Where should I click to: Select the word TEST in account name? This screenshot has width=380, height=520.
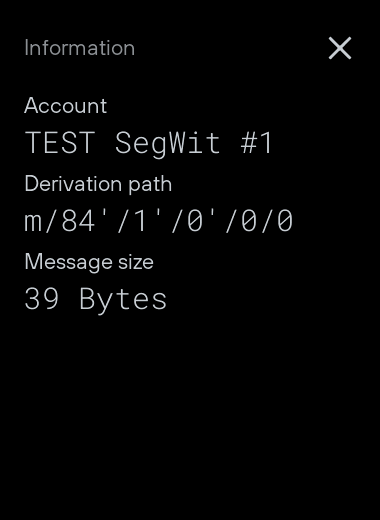point(60,143)
